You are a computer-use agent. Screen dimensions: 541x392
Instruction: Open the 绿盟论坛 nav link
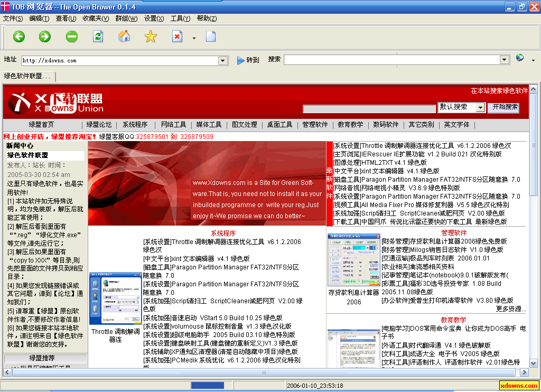(99, 125)
